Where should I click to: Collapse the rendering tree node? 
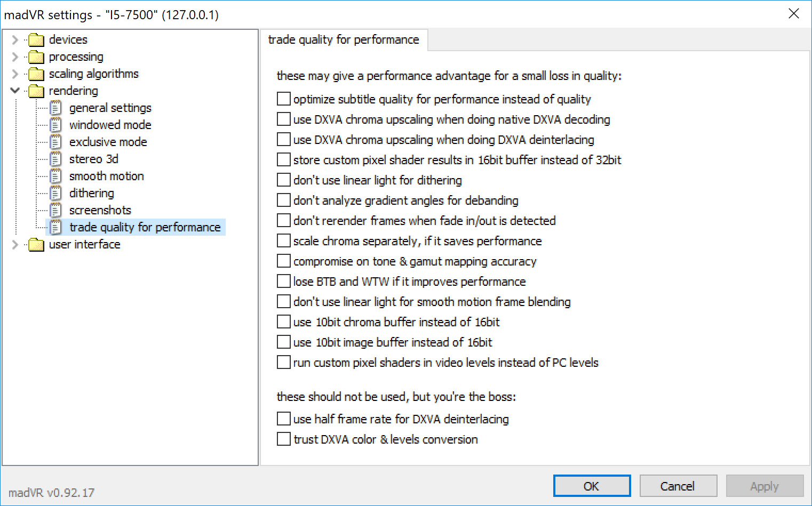(x=15, y=91)
